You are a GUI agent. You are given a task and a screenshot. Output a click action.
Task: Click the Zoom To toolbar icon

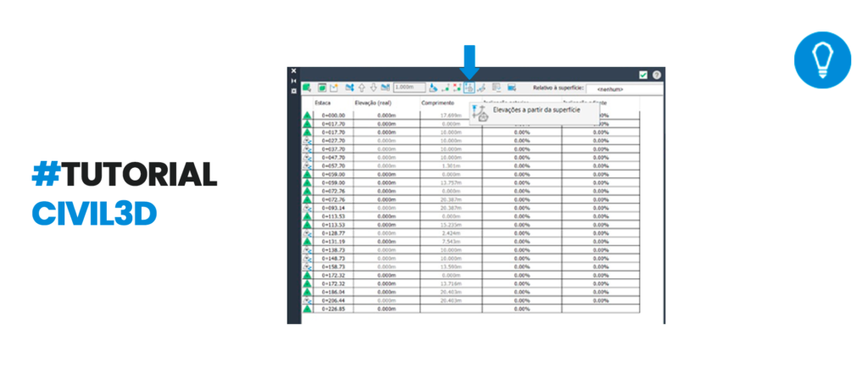click(323, 87)
